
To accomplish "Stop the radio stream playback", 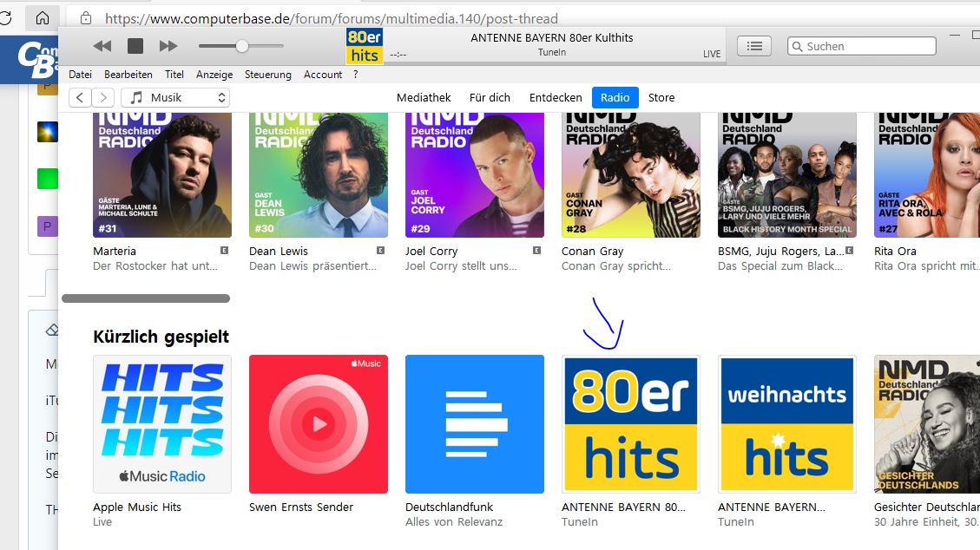I will click(135, 46).
